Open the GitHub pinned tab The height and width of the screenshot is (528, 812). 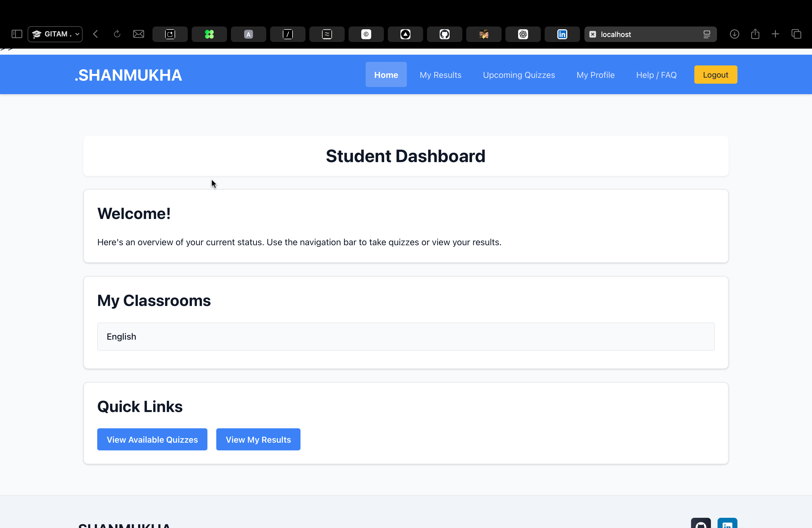pos(444,34)
